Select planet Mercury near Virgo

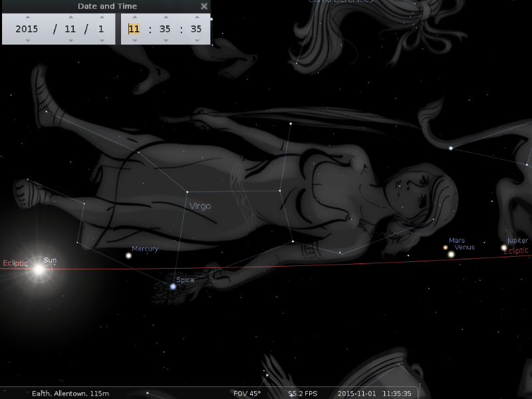click(x=129, y=255)
